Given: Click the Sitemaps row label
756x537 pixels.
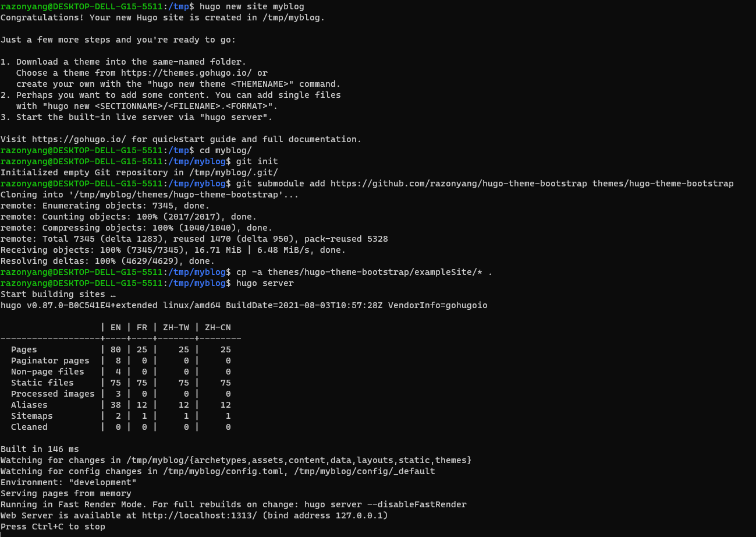Looking at the screenshot, I should pyautogui.click(x=32, y=415).
